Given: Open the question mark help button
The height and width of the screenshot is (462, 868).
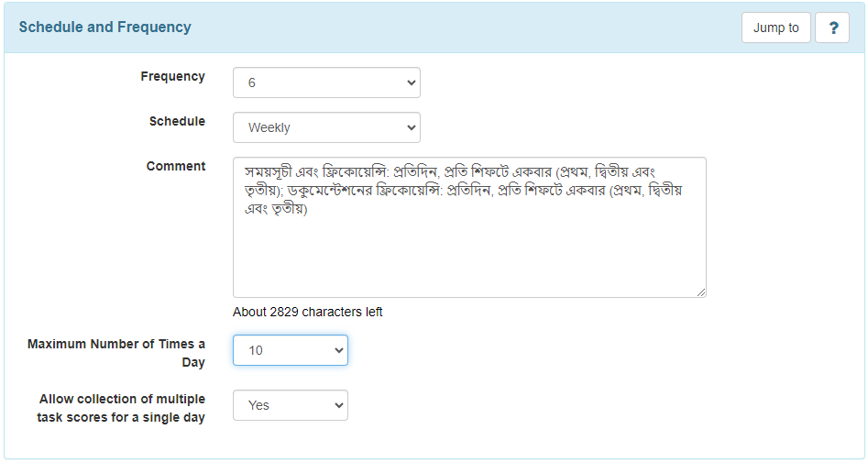Looking at the screenshot, I should pyautogui.click(x=832, y=27).
